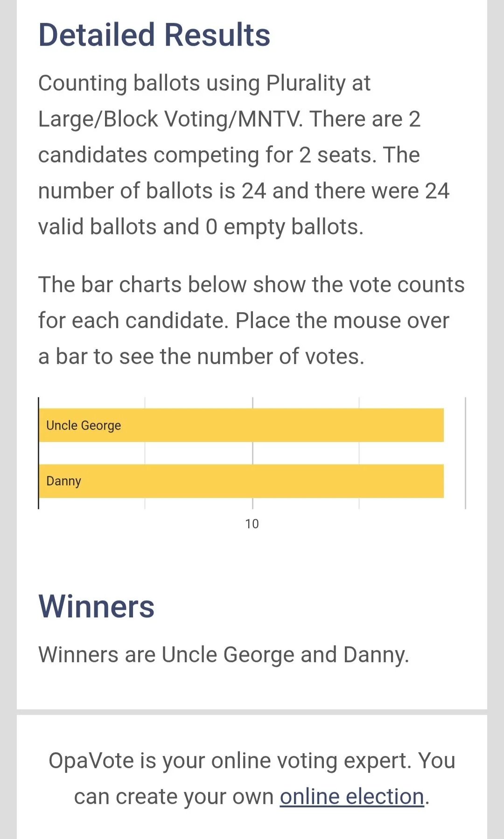Viewport: 504px width, 839px height.
Task: Click the 'Place the mouse over' instruction line
Action: 343,321
